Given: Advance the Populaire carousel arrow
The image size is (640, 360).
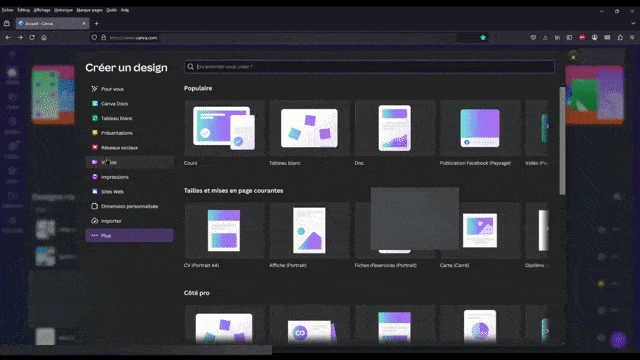Looking at the screenshot, I should click(547, 127).
